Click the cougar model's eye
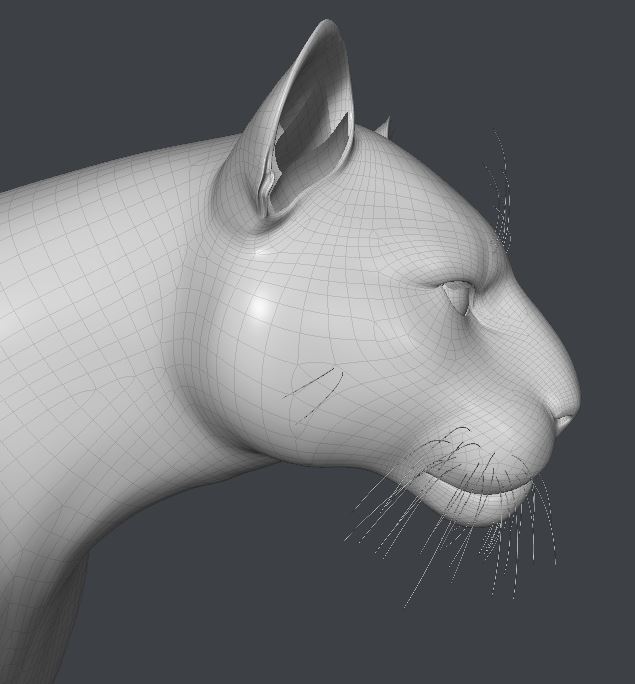Image resolution: width=635 pixels, height=684 pixels. (460, 296)
